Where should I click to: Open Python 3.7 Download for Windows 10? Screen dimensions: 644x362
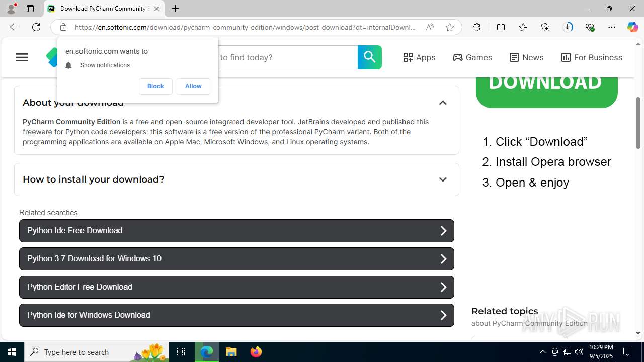236,259
